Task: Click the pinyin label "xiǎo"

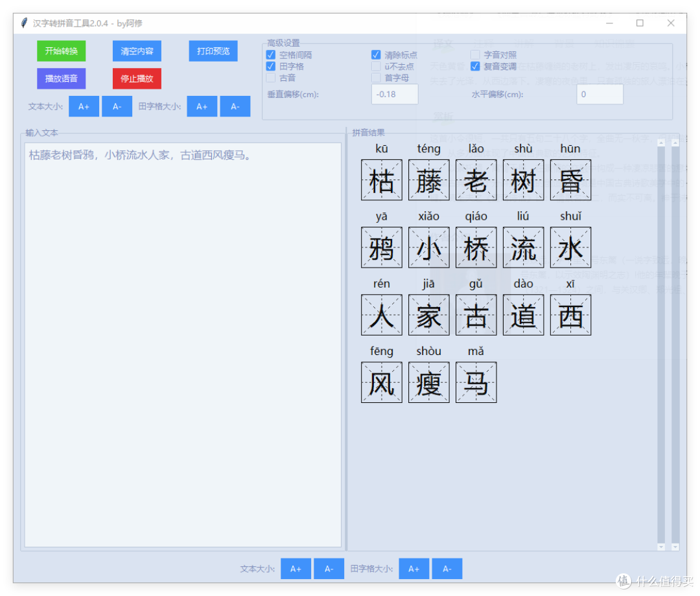Action: coord(428,216)
